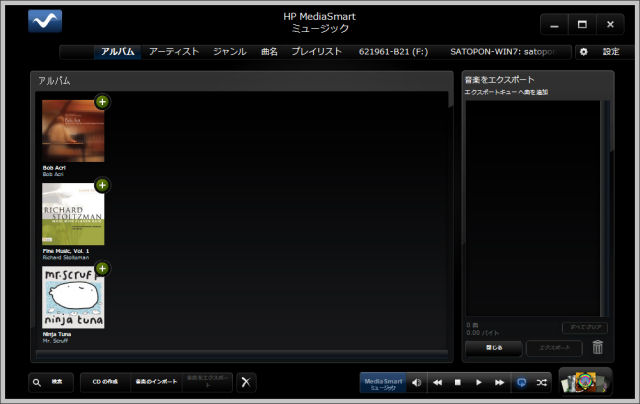Add the Bob Acri album with the plus icon
The height and width of the screenshot is (404, 640).
tap(102, 102)
